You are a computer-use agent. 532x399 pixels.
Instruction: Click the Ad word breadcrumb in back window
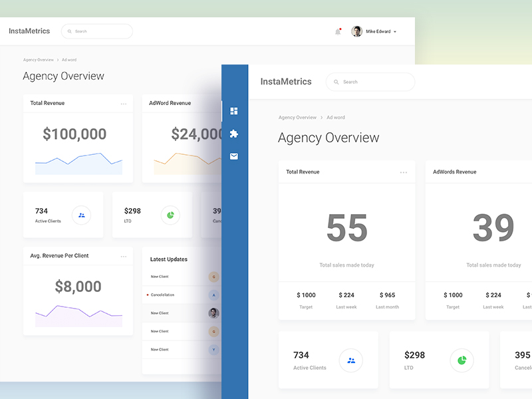pos(69,60)
